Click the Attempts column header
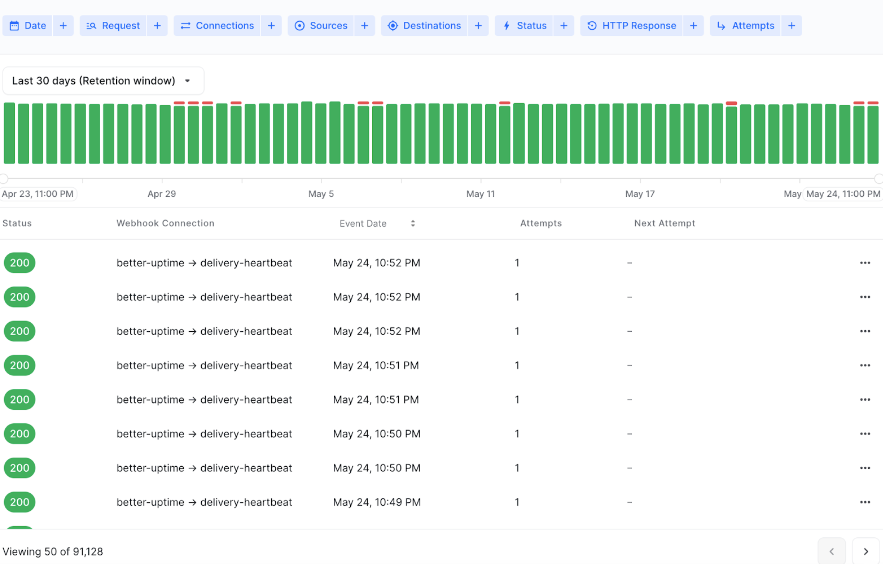Viewport: 883px width, 564px height. pos(541,223)
